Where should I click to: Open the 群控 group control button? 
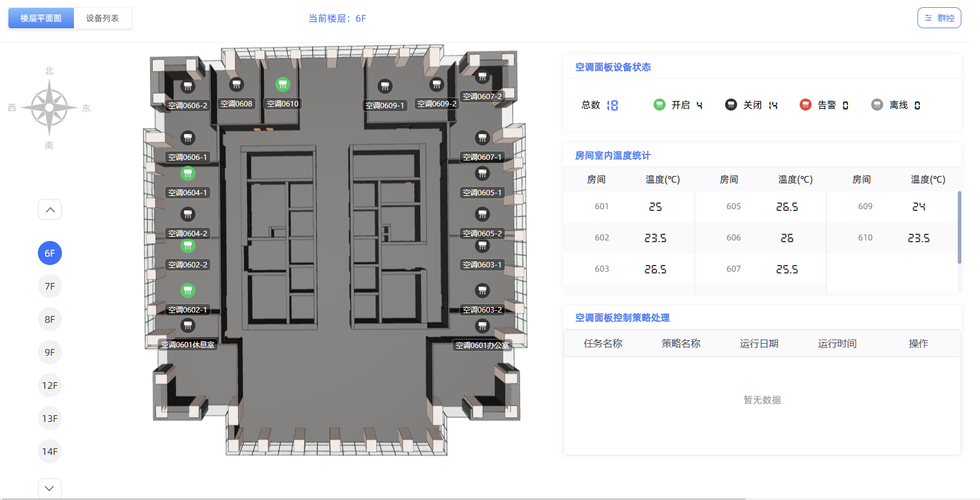[x=939, y=18]
